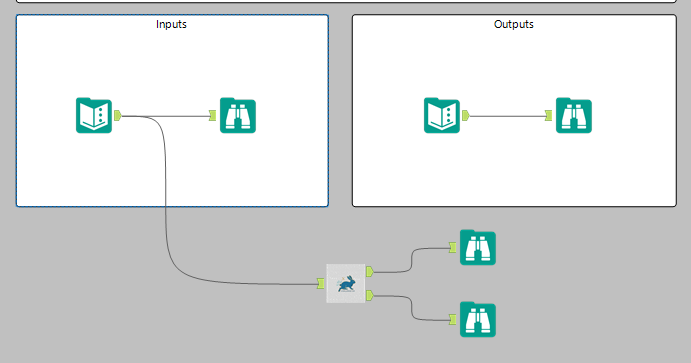Click input anchor of upper standalone Browse tool
691x363 pixels.
[453, 247]
